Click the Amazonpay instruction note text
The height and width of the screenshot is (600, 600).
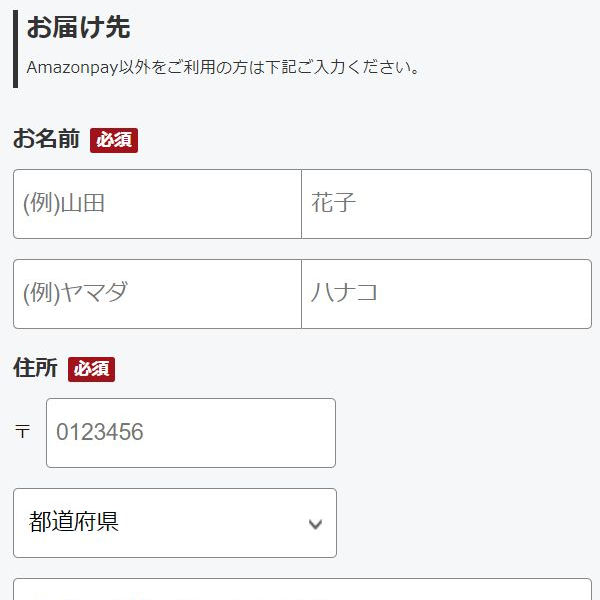pos(222,68)
